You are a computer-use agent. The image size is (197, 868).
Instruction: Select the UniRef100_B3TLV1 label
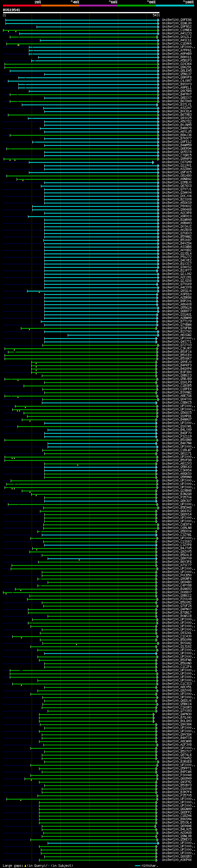[x=176, y=104]
